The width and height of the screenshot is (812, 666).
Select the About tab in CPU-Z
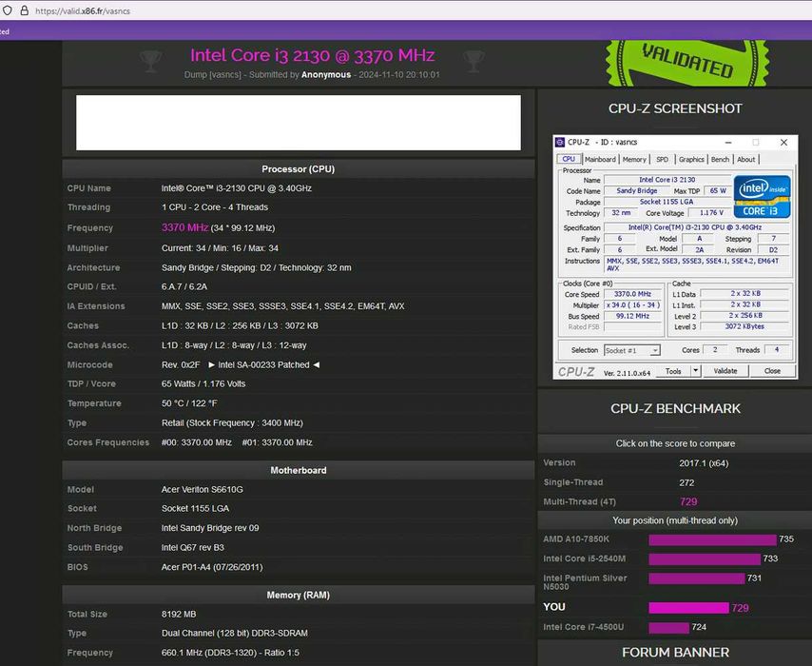(x=745, y=159)
